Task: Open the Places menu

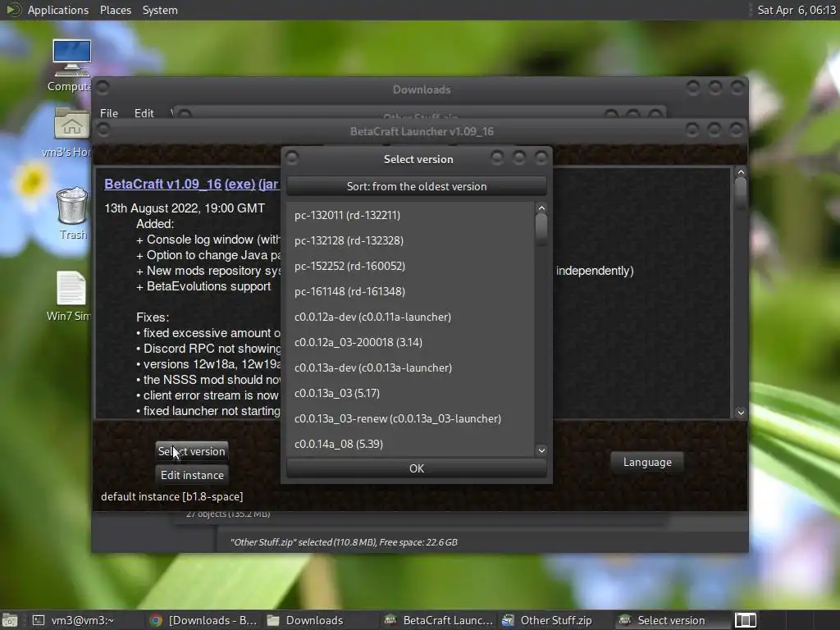Action: tap(115, 10)
